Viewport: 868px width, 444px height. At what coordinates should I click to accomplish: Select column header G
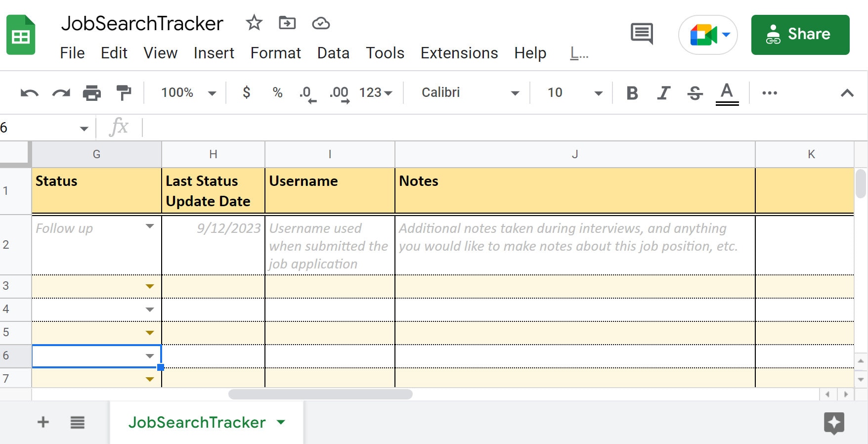tap(97, 154)
